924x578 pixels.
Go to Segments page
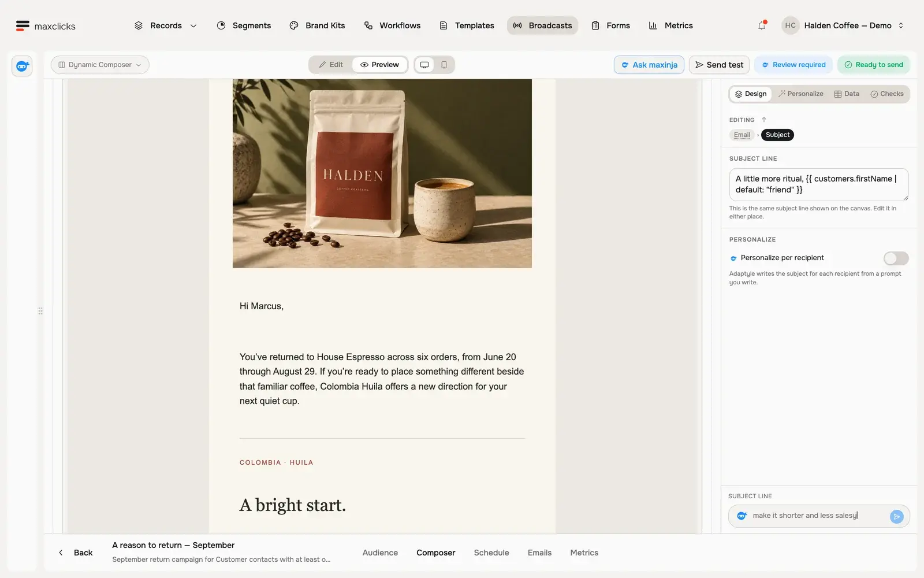pyautogui.click(x=244, y=25)
